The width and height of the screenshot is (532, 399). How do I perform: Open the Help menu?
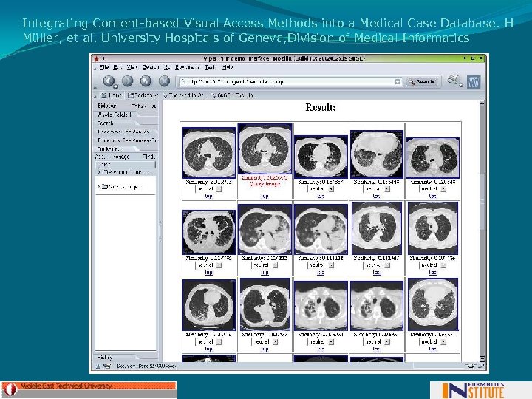pyautogui.click(x=228, y=67)
